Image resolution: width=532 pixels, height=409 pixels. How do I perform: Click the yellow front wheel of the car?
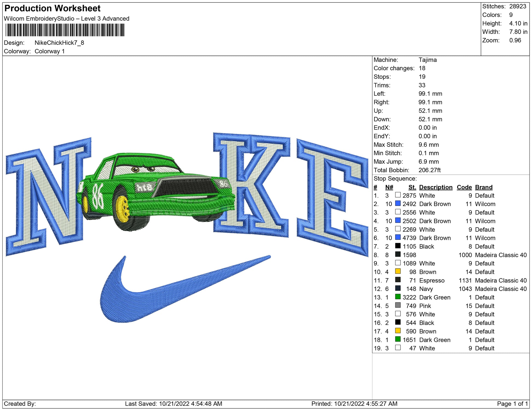(122, 209)
